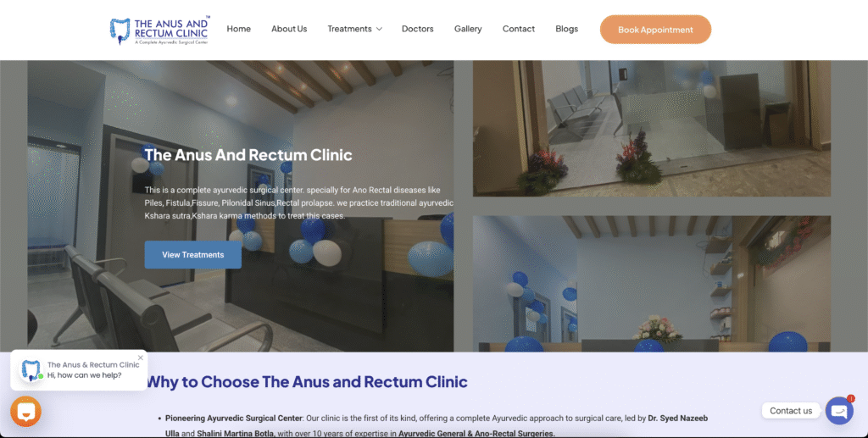
Task: Open the Blogs section
Action: coord(566,29)
